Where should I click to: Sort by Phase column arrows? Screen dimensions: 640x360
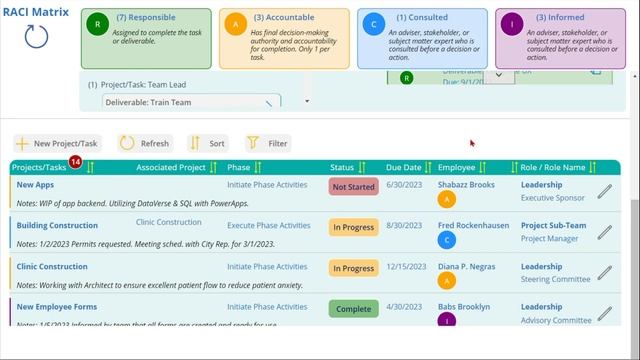click(x=258, y=167)
